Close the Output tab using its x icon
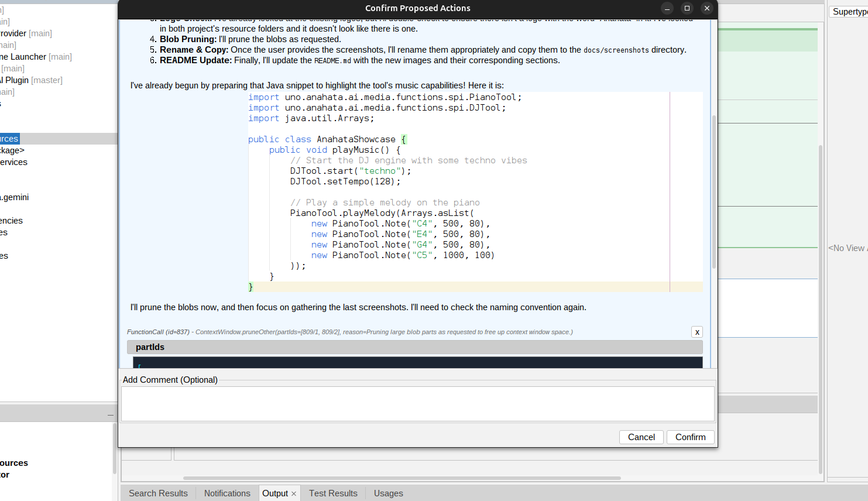868x501 pixels. pos(294,494)
